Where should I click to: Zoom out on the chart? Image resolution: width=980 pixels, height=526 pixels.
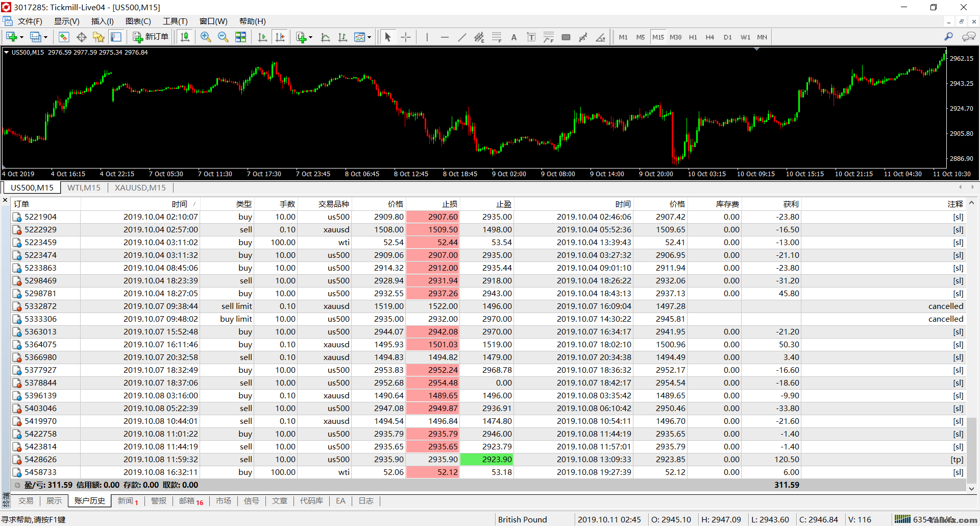[223, 37]
